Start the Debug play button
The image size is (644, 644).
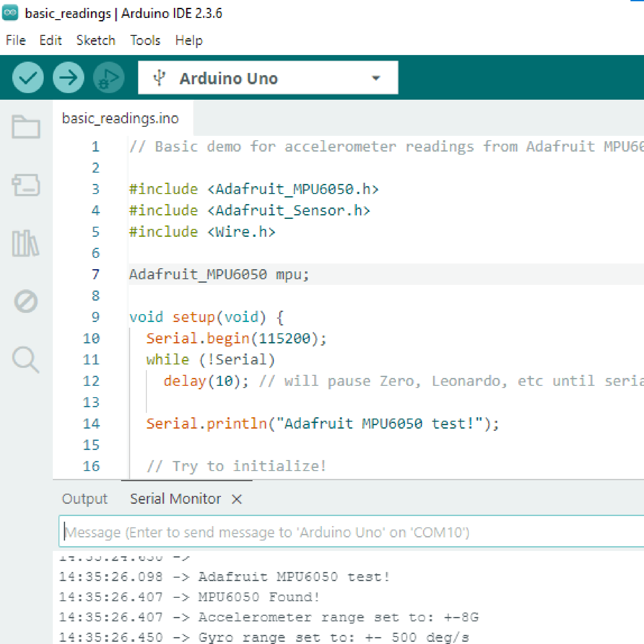[109, 78]
